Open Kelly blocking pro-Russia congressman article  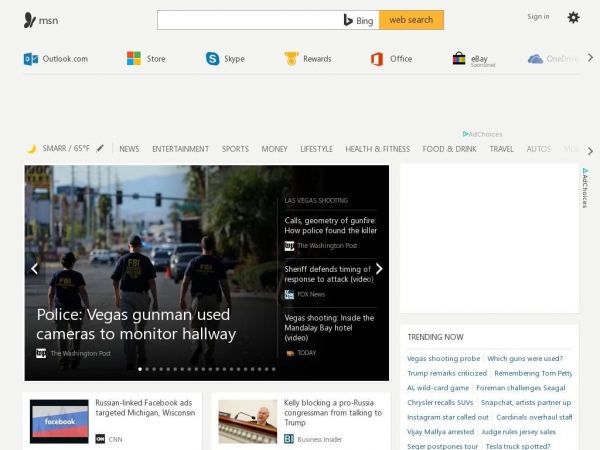point(333,412)
